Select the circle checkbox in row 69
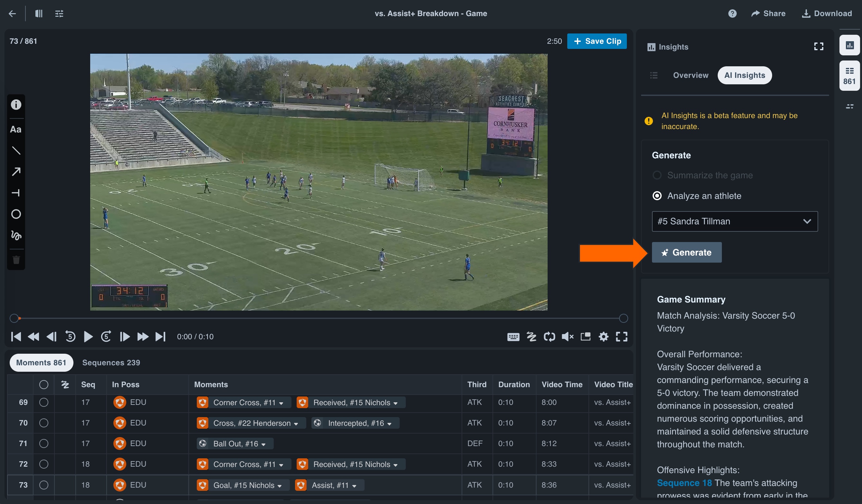Screen dimensions: 862x504 tap(44, 402)
